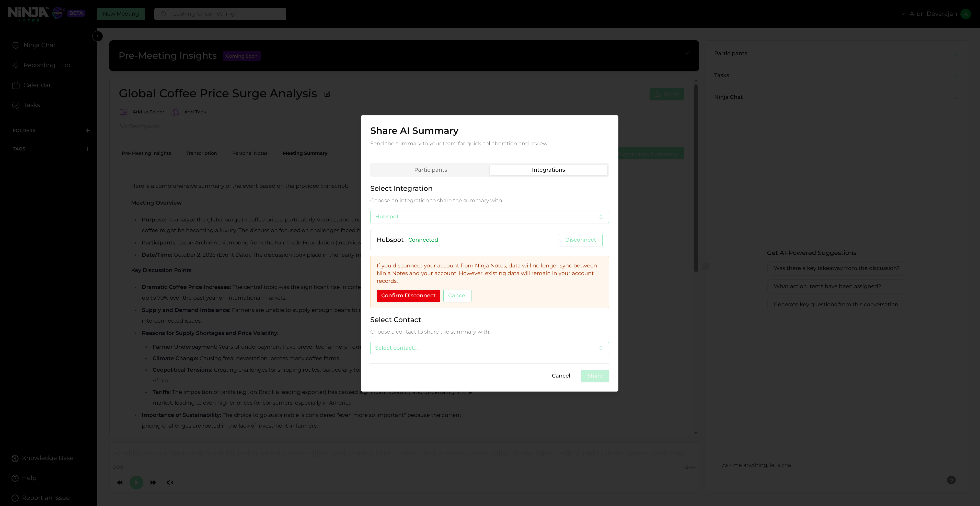Click the search magnifier icon
The height and width of the screenshot is (506, 980).
click(x=164, y=14)
